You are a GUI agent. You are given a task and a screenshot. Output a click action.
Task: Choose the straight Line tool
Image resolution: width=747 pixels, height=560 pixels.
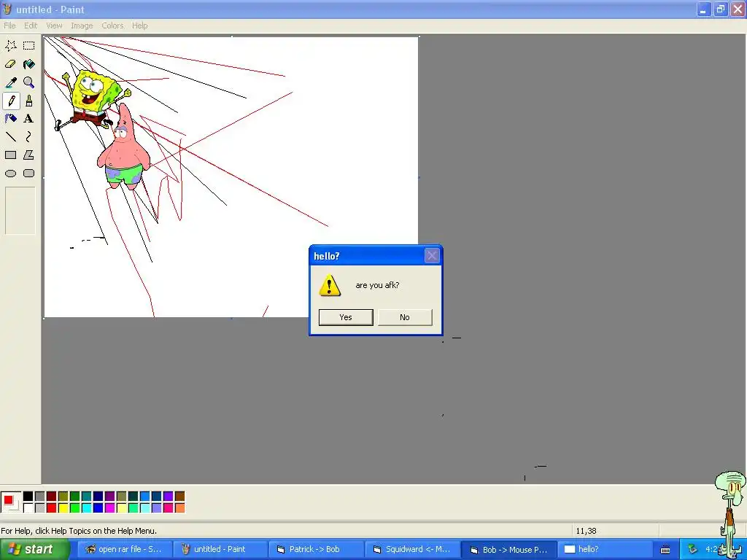coord(11,136)
